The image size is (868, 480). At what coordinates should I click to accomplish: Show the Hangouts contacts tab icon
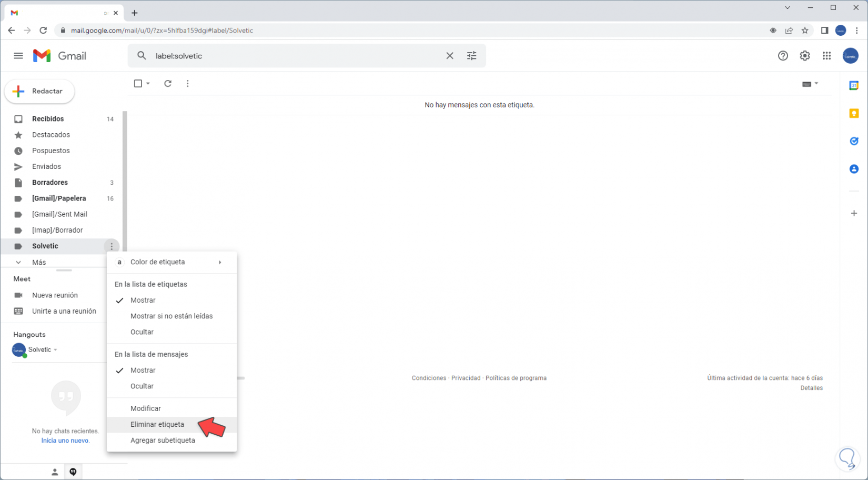55,472
